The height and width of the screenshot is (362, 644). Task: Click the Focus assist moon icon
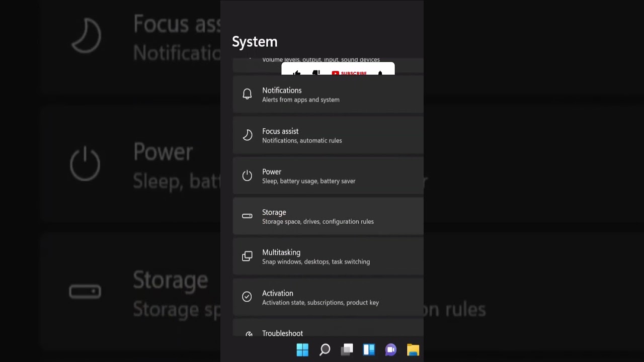tap(247, 135)
